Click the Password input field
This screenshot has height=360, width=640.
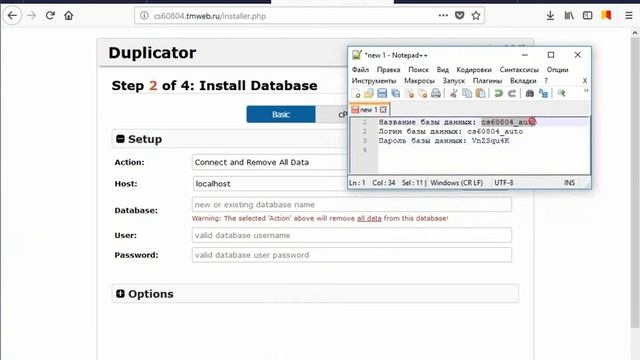pyautogui.click(x=351, y=255)
